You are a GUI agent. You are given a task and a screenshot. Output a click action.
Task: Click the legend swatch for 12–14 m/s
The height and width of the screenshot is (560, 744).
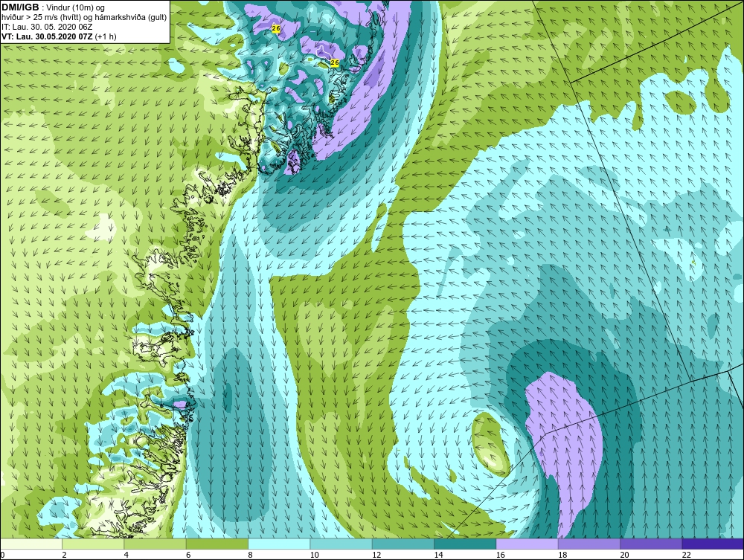click(403, 544)
